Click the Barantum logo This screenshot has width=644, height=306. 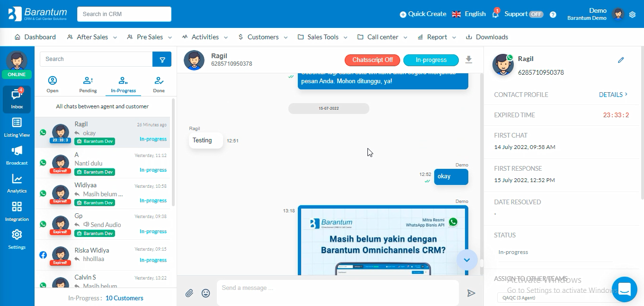tap(38, 14)
